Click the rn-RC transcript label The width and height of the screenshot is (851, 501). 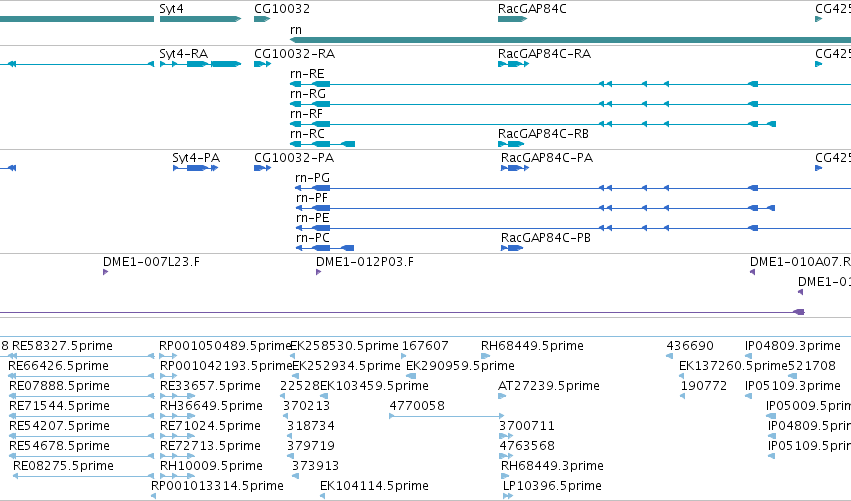[x=307, y=134]
